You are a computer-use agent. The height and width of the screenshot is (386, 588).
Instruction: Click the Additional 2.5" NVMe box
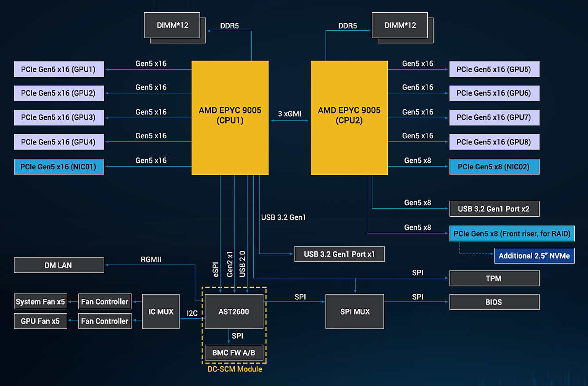tap(534, 256)
